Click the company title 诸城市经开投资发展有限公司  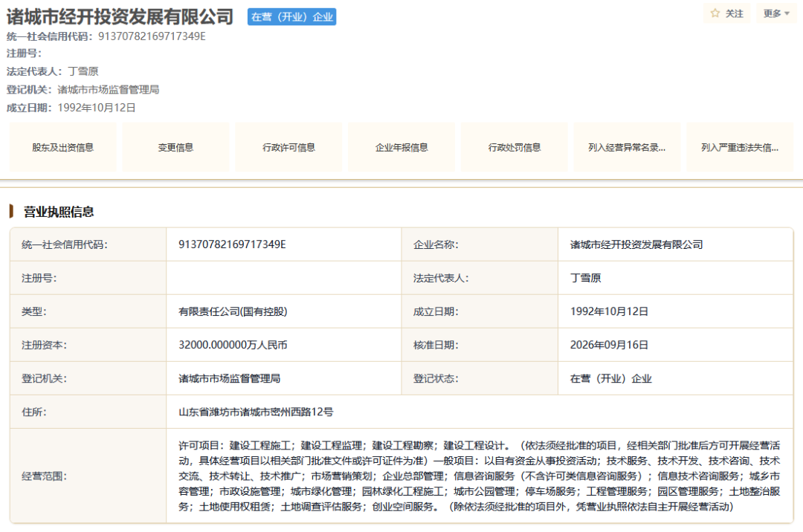120,17
